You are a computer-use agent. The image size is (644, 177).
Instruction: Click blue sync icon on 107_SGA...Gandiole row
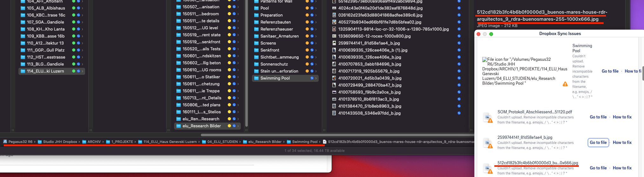click(x=78, y=22)
